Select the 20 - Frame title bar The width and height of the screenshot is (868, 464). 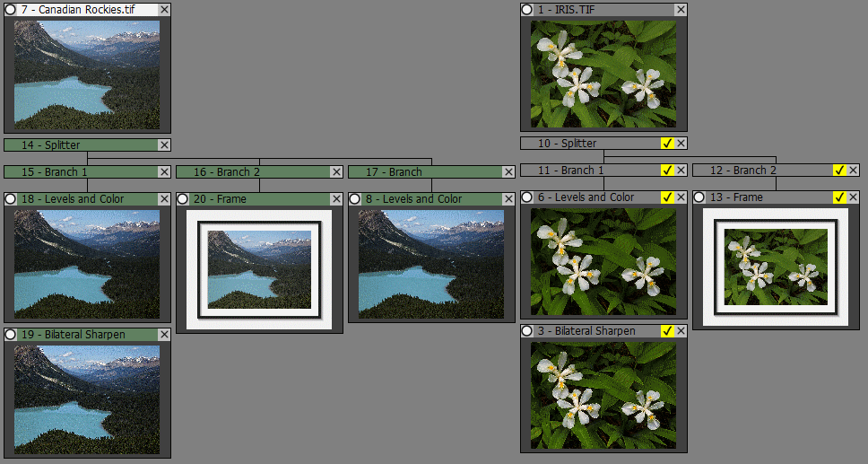[259, 199]
